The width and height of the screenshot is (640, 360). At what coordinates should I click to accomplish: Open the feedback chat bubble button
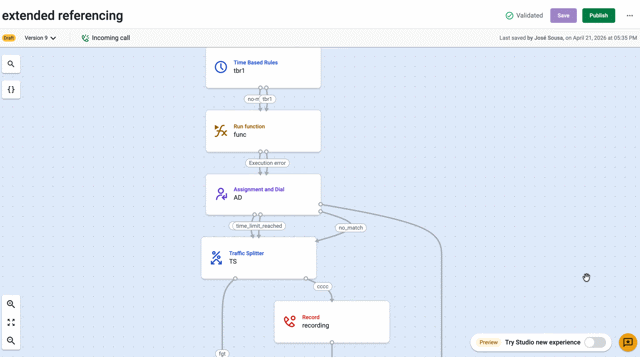[628, 342]
